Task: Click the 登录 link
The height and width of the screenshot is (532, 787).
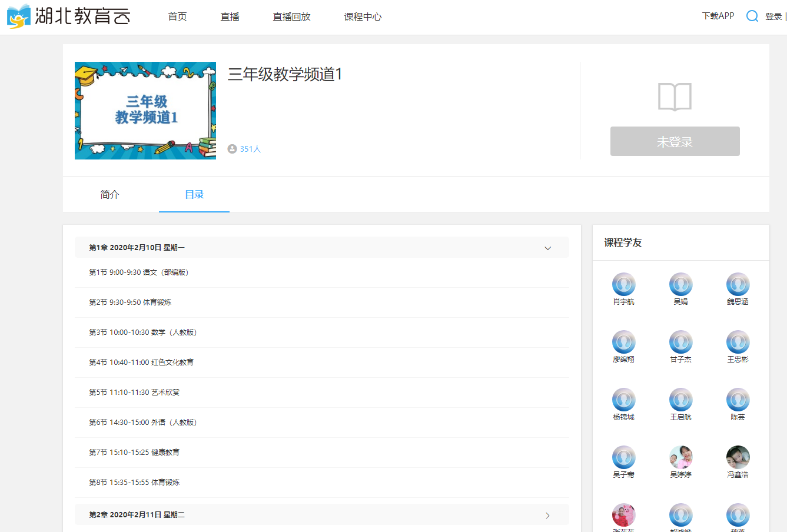Action: pos(773,16)
